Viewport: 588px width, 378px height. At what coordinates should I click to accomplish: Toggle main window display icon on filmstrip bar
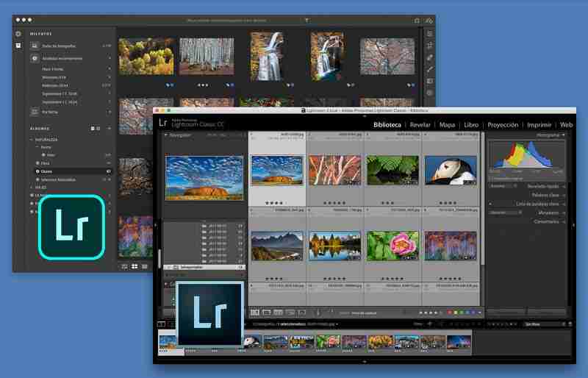click(x=161, y=324)
